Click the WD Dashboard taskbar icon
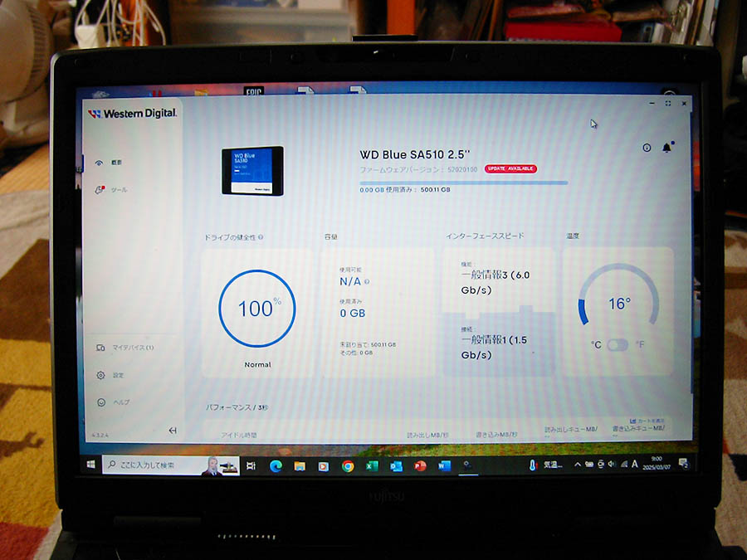 click(468, 465)
